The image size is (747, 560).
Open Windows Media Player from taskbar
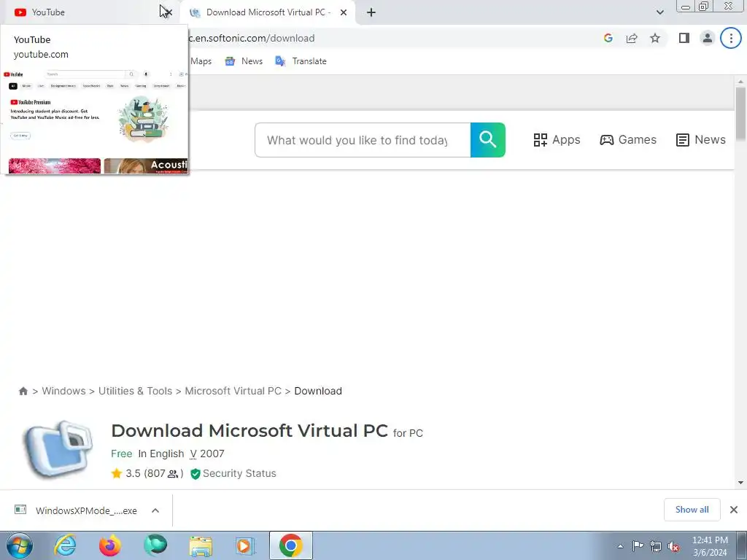click(245, 545)
